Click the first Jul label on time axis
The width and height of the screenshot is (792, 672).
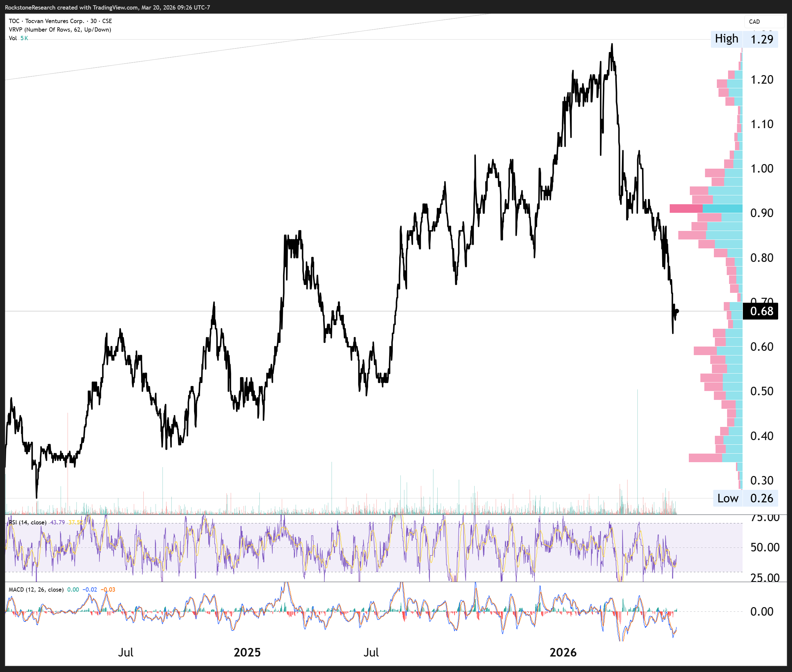125,653
